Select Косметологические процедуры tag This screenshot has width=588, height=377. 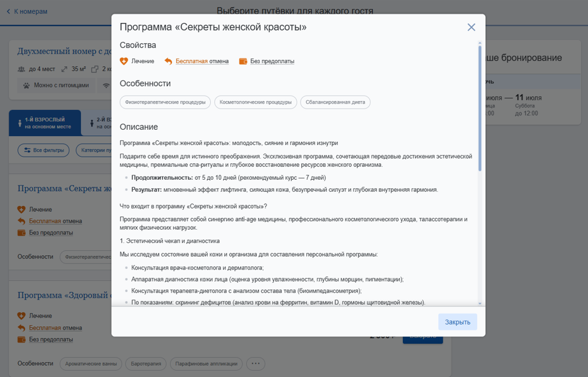[256, 102]
